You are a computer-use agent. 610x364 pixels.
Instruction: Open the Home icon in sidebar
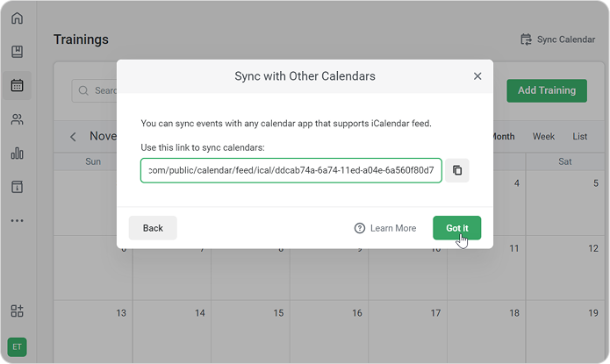[x=17, y=18]
